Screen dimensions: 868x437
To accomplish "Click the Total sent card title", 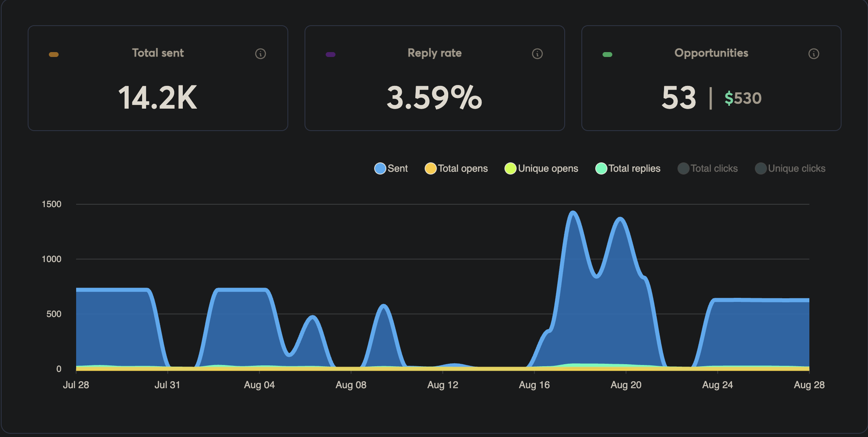I will [x=158, y=53].
